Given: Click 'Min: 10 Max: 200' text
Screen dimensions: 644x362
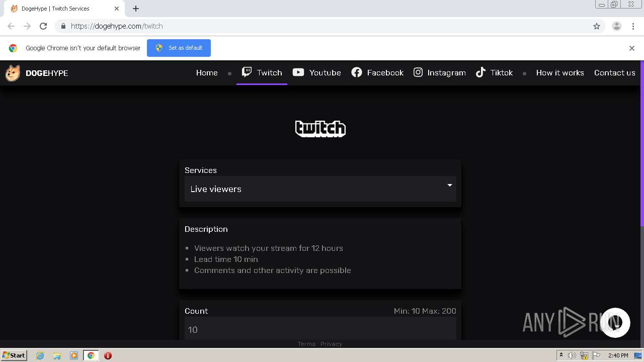Looking at the screenshot, I should click(x=425, y=311).
